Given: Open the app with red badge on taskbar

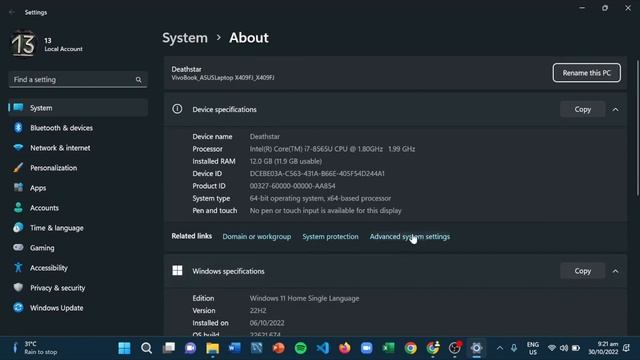Looking at the screenshot, I should (x=455, y=348).
